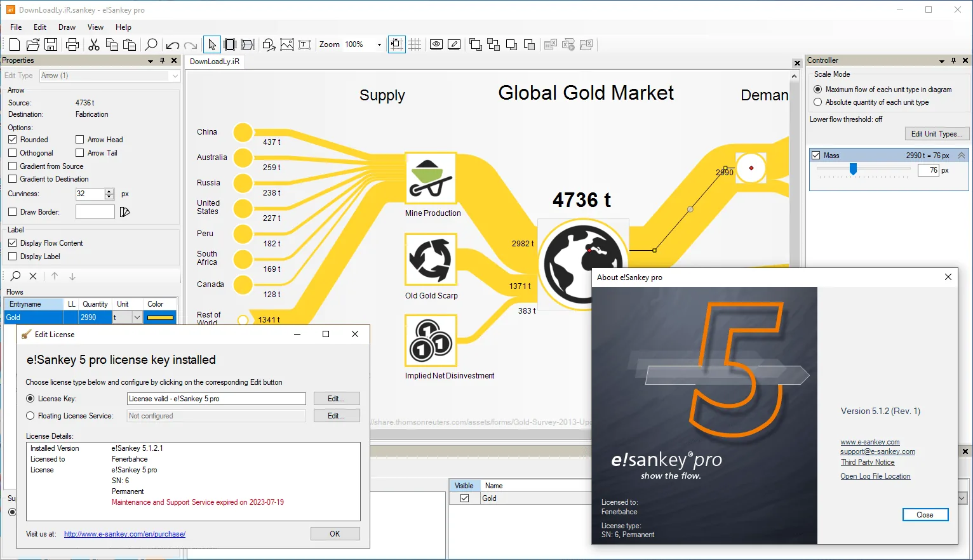The height and width of the screenshot is (560, 973).
Task: Open the View menu
Action: 95,27
